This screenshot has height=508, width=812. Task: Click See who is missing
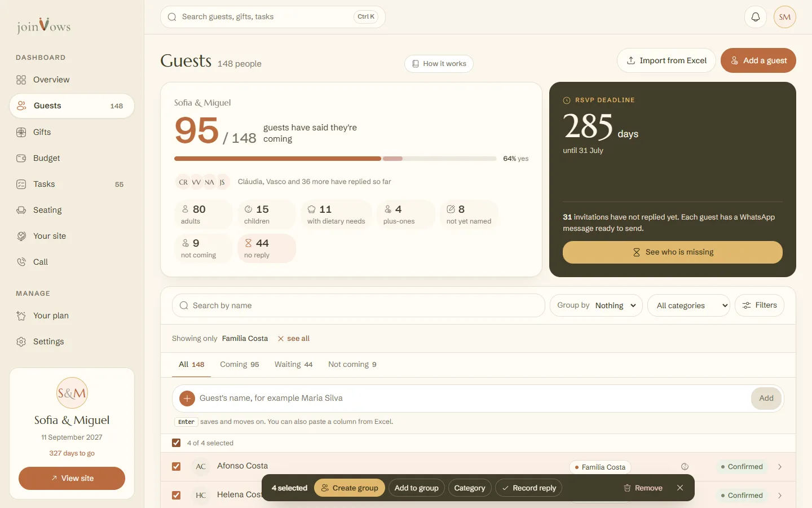pyautogui.click(x=673, y=252)
